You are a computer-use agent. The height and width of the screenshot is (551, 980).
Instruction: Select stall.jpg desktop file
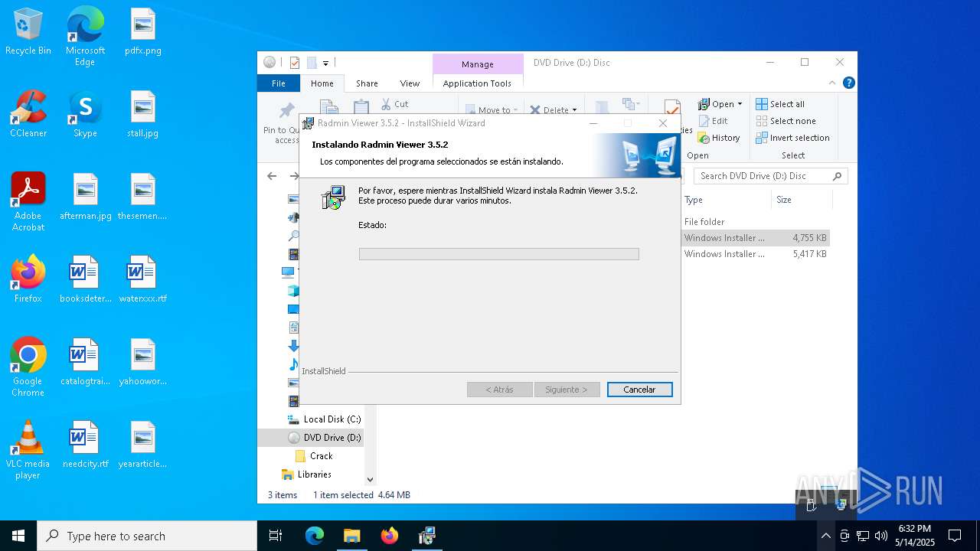coord(143,114)
